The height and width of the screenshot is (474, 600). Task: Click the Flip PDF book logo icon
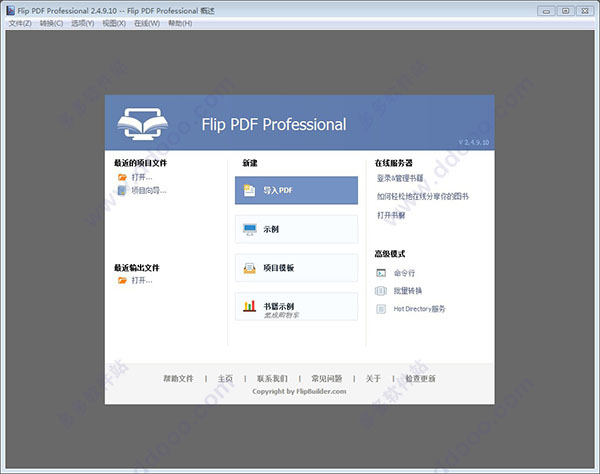tap(142, 124)
